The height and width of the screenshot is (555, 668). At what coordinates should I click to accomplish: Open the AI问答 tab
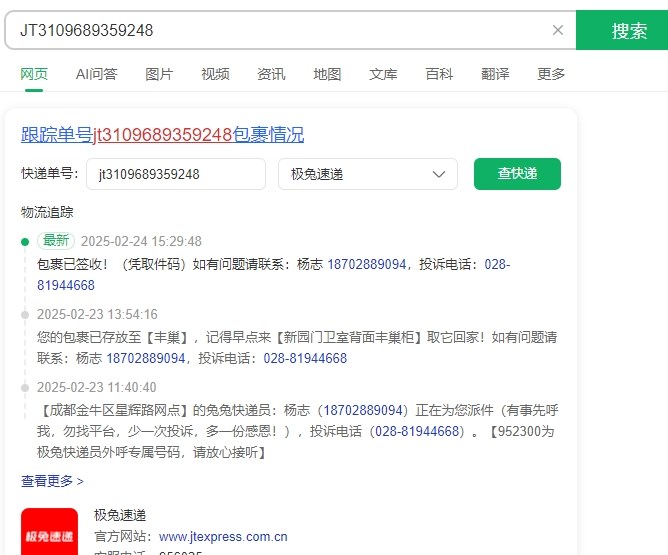pyautogui.click(x=96, y=74)
